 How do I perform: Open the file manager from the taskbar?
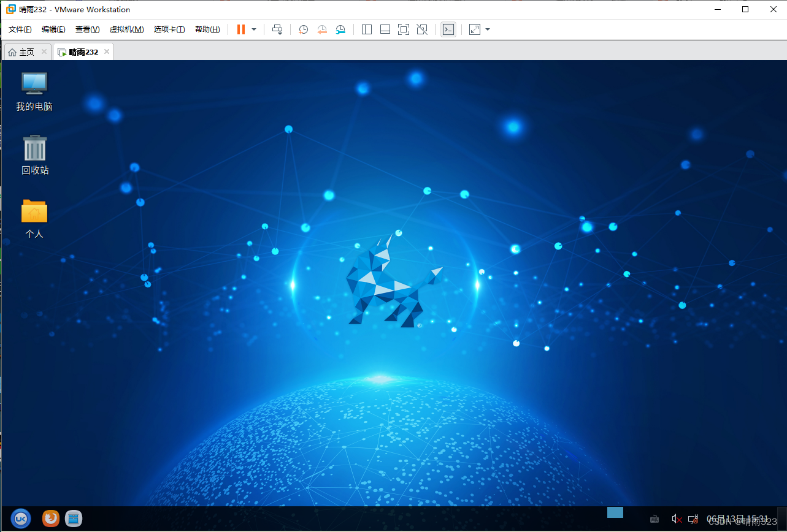tap(74, 519)
